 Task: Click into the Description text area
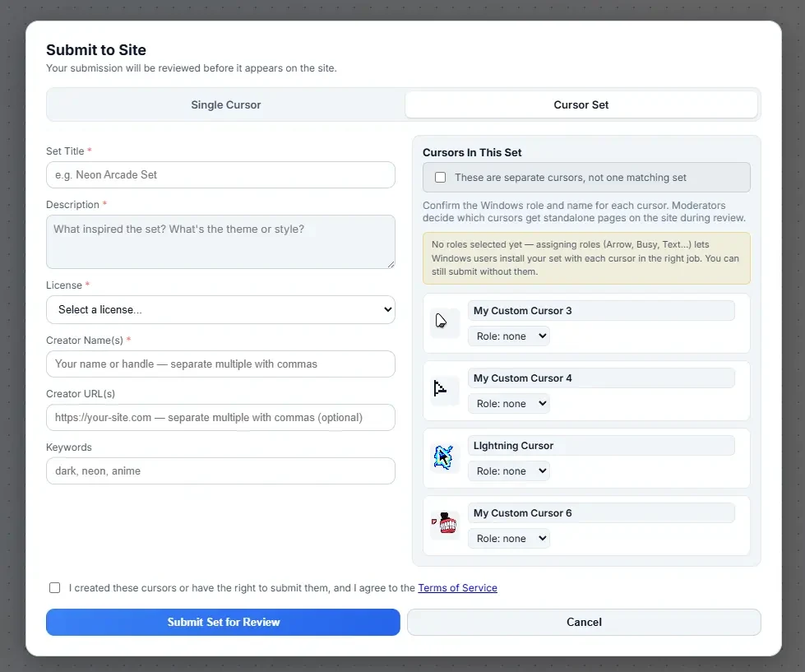click(220, 242)
